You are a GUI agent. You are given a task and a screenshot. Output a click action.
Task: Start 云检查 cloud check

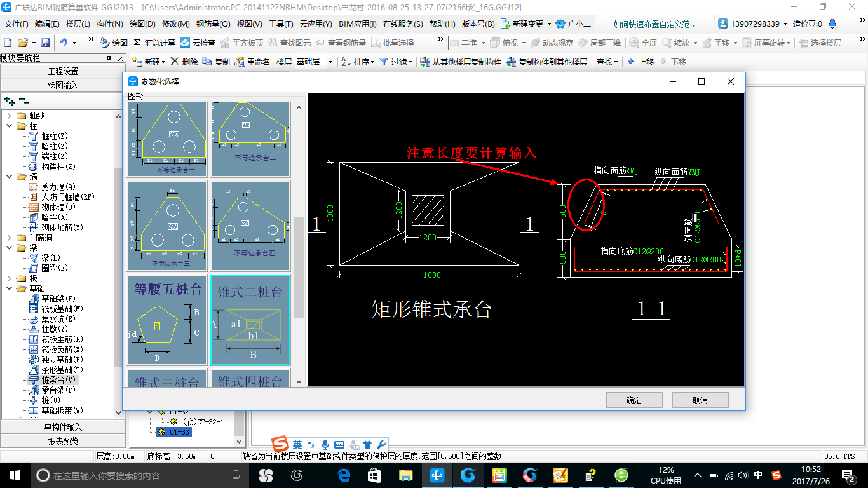[198, 43]
